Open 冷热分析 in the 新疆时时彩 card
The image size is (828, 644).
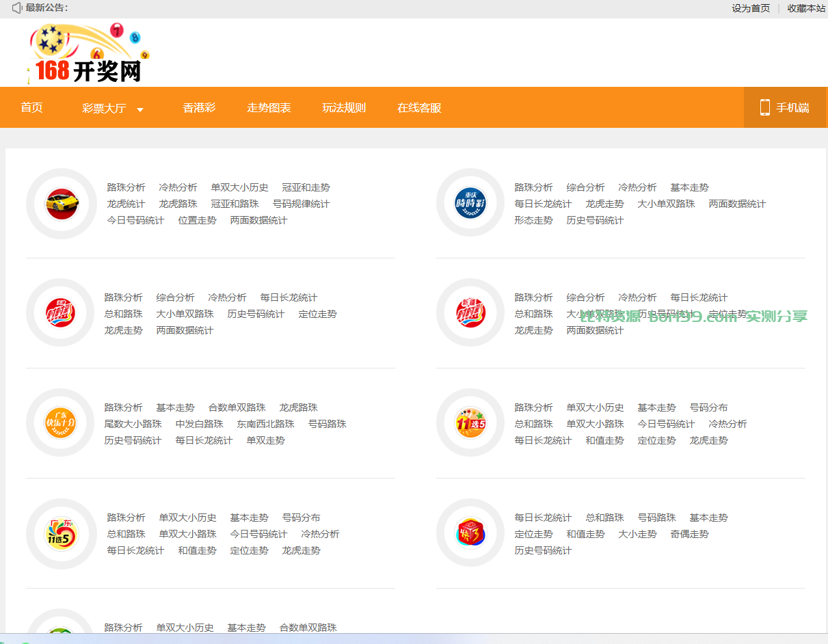pyautogui.click(x=637, y=297)
